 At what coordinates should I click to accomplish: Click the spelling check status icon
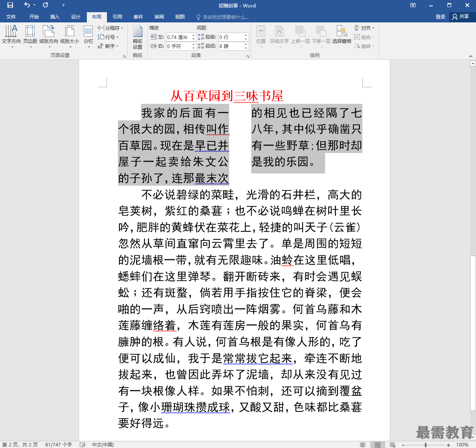point(83,444)
